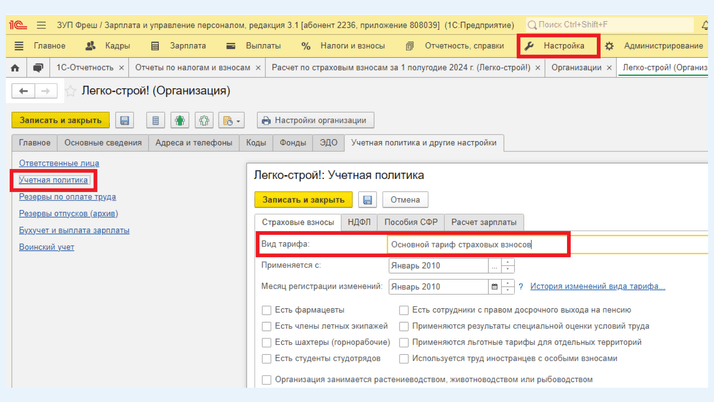714x402 pixels.
Task: Click the green gear structure icon
Action: tap(204, 121)
